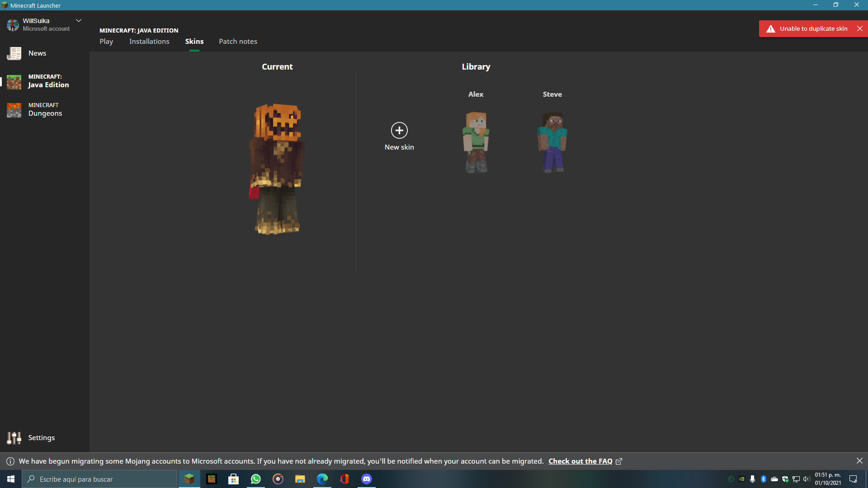868x488 pixels.
Task: Open WhatsApp from the taskbar
Action: (x=256, y=479)
